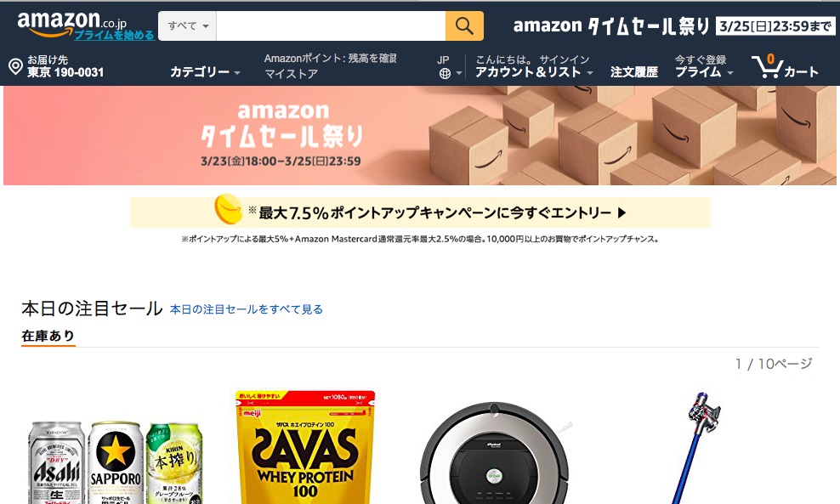Image resolution: width=840 pixels, height=504 pixels.
Task: Click the gold point coin icon
Action: [x=228, y=209]
